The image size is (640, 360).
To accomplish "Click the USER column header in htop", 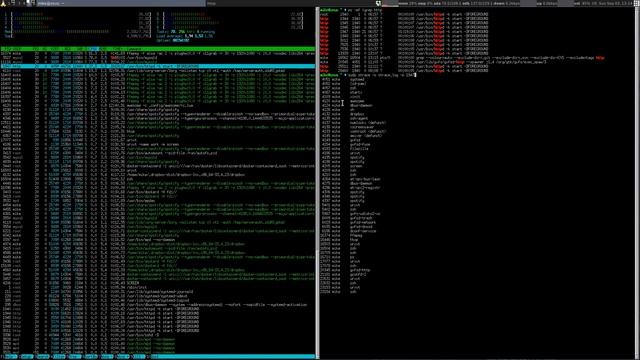I will [17, 49].
